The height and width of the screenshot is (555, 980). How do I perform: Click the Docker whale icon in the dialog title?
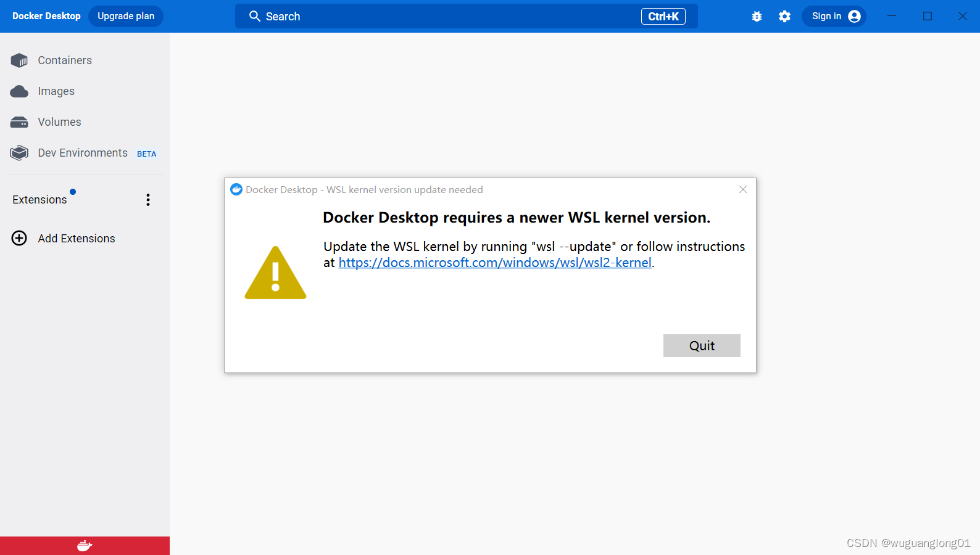tap(236, 189)
